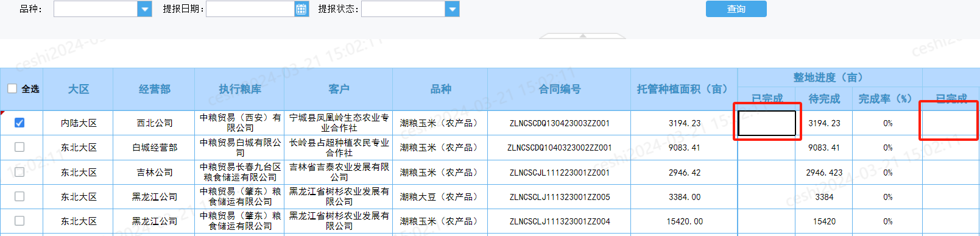This screenshot has height=236, width=980.
Task: Select the 潮粮大豆(农产品) cell
Action: pos(441,197)
